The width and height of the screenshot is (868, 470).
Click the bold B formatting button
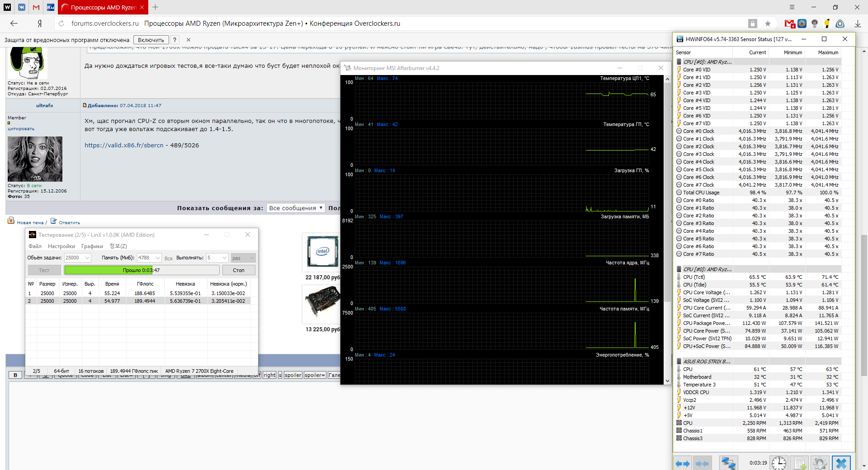coord(15,375)
